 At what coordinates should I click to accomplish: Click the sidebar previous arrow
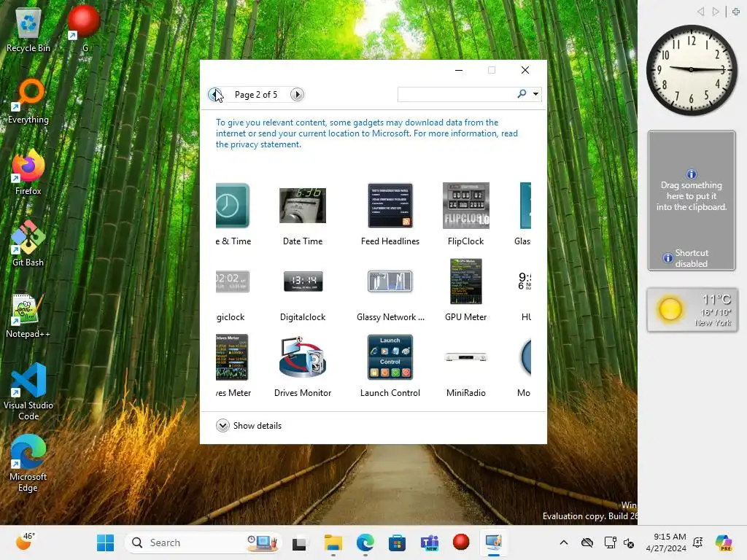(x=700, y=12)
